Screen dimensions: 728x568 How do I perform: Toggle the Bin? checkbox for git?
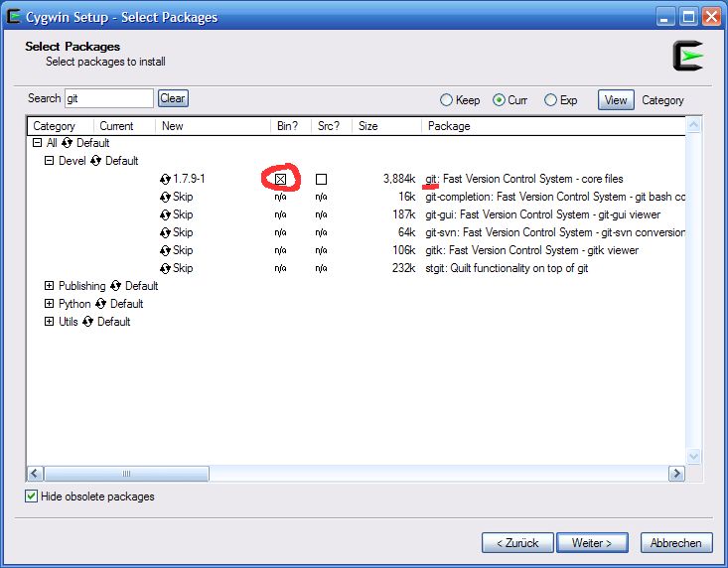coord(280,179)
